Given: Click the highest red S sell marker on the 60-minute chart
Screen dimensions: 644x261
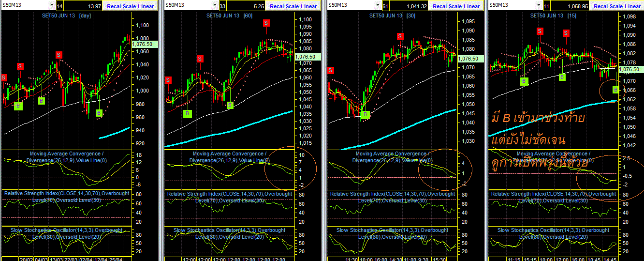Looking at the screenshot, I should 266,23.
